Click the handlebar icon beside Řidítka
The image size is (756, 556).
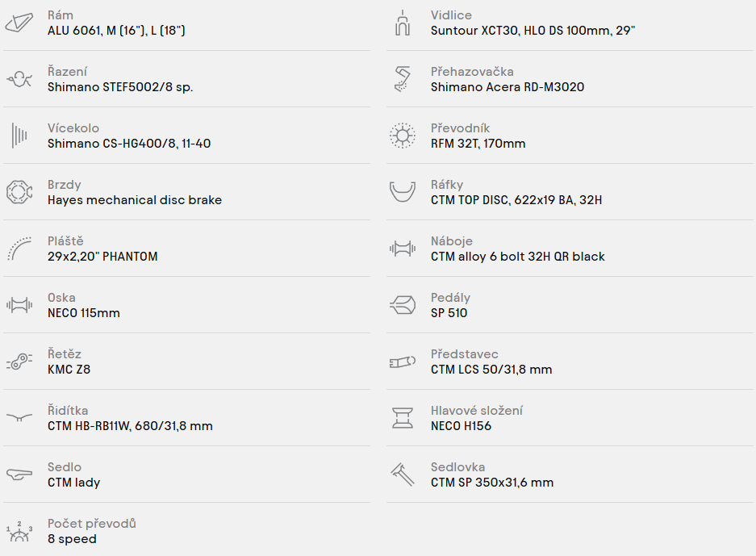[19, 417]
